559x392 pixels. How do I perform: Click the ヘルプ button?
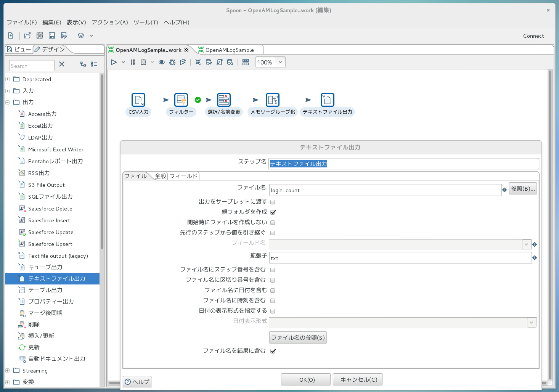coord(137,382)
